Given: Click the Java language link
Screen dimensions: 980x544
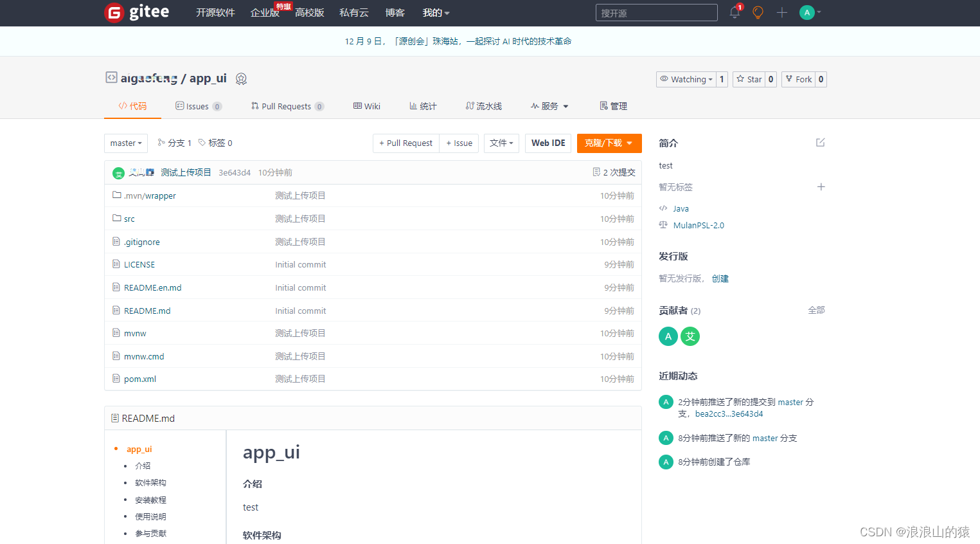Looking at the screenshot, I should tap(681, 208).
